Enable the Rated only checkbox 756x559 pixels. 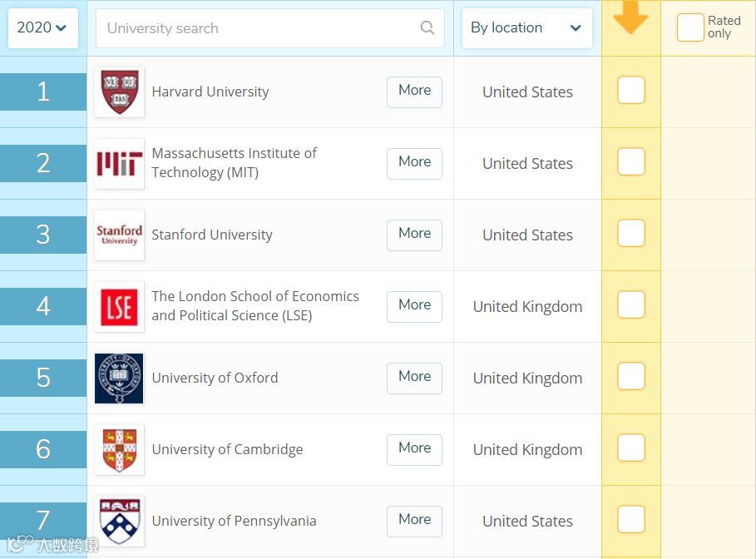coord(689,27)
